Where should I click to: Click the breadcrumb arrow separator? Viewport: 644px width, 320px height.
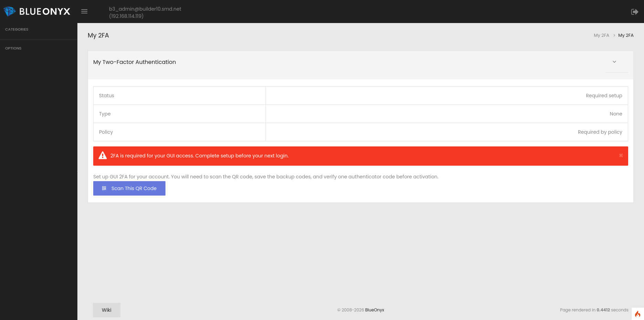(x=614, y=35)
